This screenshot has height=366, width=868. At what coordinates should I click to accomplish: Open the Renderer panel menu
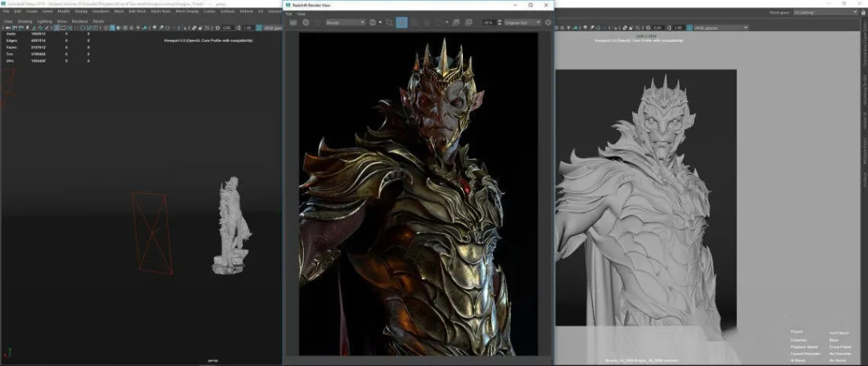(80, 21)
